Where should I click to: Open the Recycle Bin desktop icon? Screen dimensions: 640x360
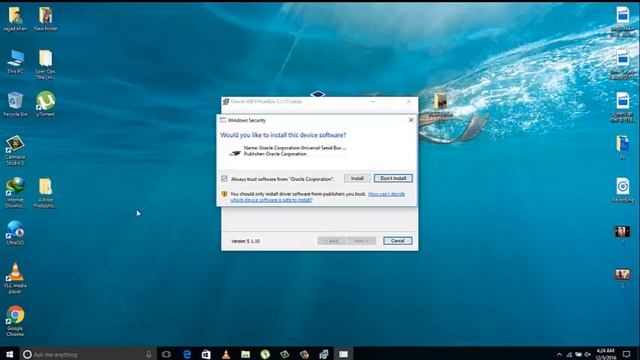pos(15,104)
